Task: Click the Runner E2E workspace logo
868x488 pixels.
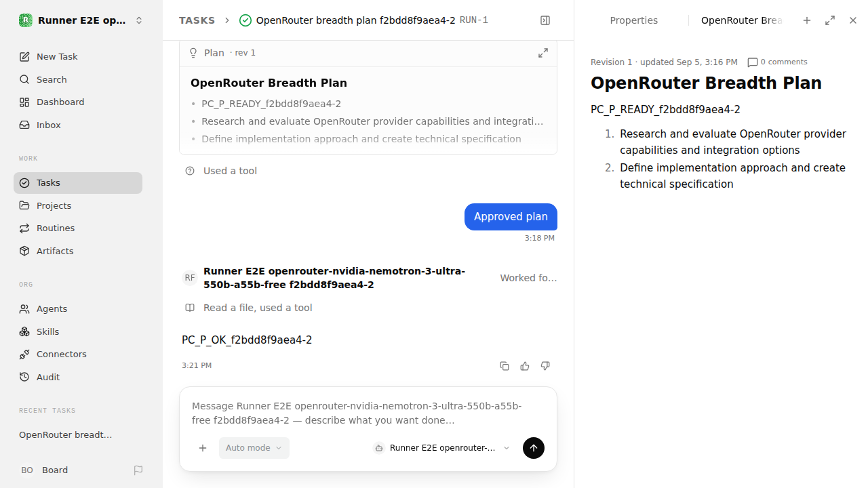Action: [x=25, y=20]
